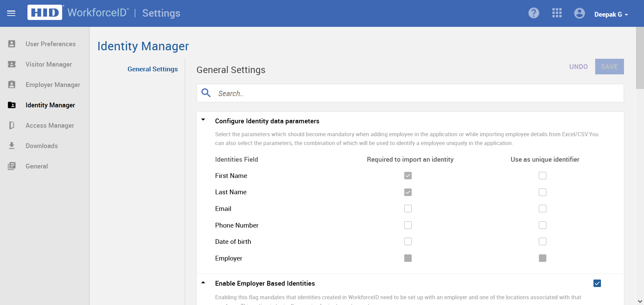644x305 pixels.
Task: Click the Settings title in header
Action: pyautogui.click(x=161, y=13)
